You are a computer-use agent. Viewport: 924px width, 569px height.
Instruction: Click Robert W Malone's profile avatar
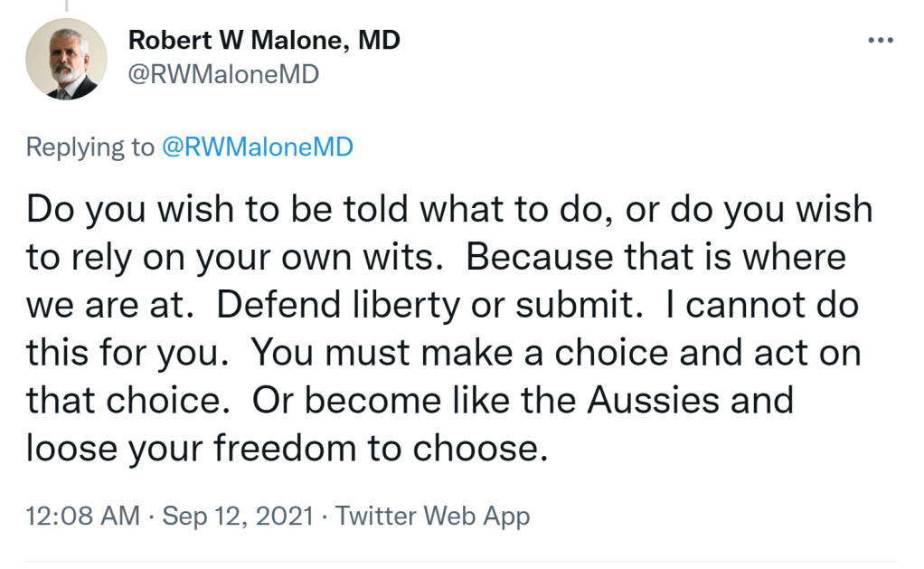pos(66,58)
